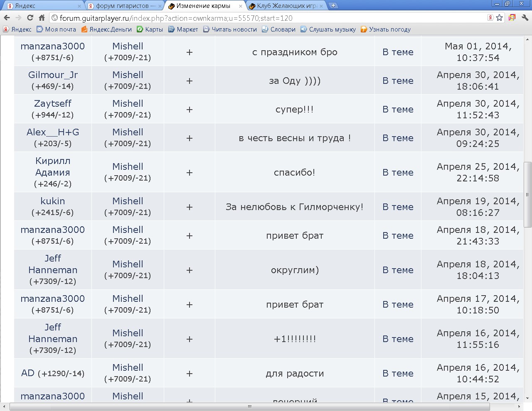The width and height of the screenshot is (532, 411).
Task: Click the browser forward arrow
Action: coord(18,18)
